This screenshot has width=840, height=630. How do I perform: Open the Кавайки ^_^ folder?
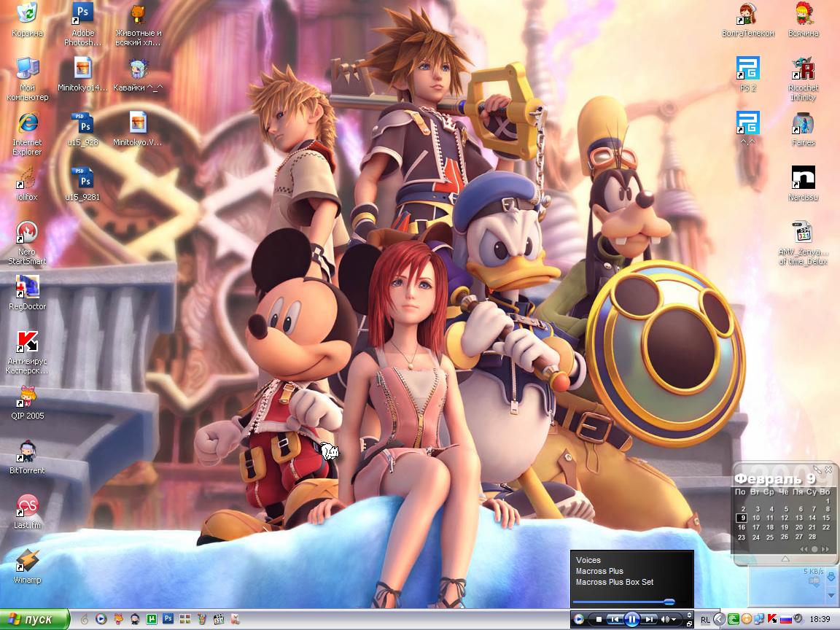click(139, 74)
